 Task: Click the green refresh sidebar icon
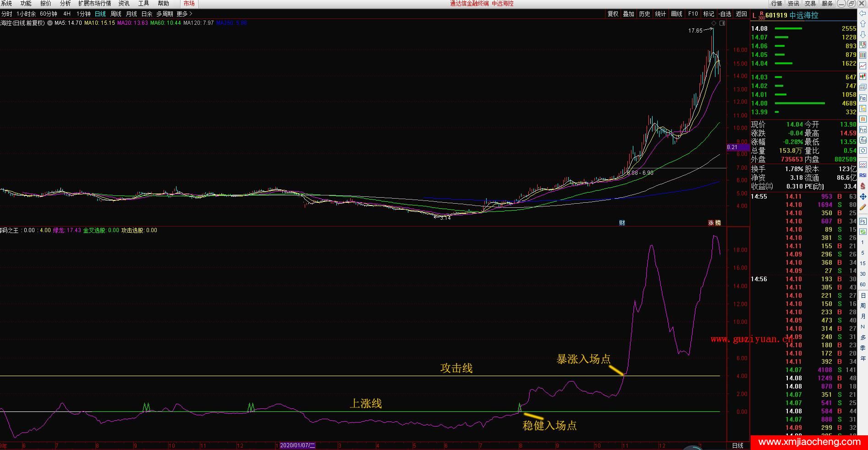coord(863,232)
